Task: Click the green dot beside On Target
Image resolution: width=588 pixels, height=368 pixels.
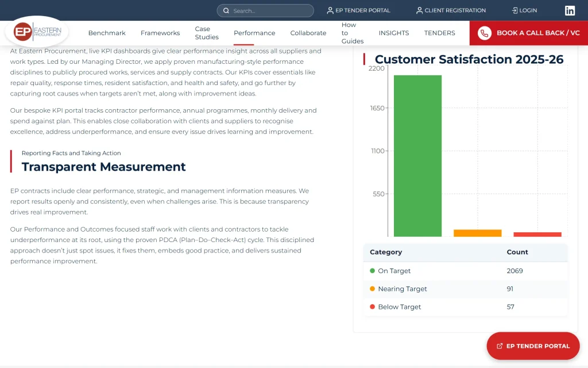Action: (372, 271)
